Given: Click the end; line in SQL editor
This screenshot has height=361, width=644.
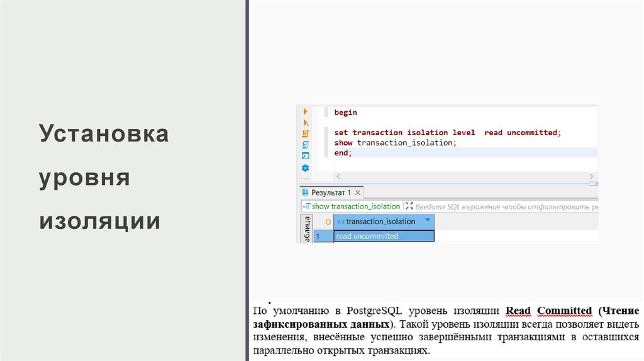Looking at the screenshot, I should point(343,153).
